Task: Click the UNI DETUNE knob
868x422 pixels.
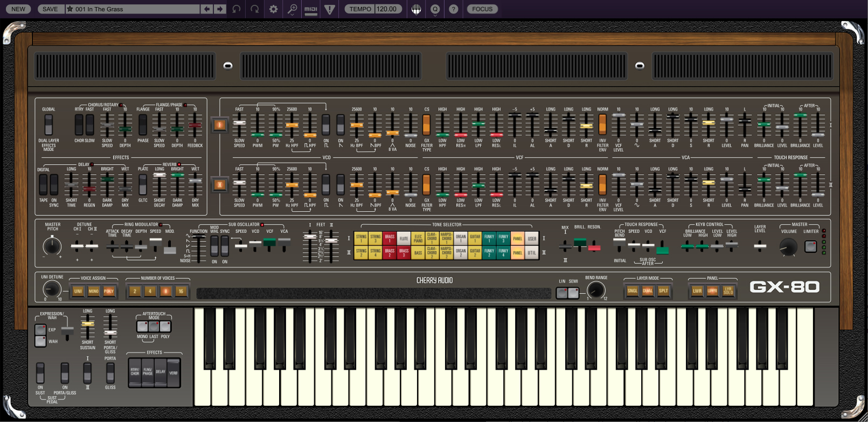Action: (52, 289)
